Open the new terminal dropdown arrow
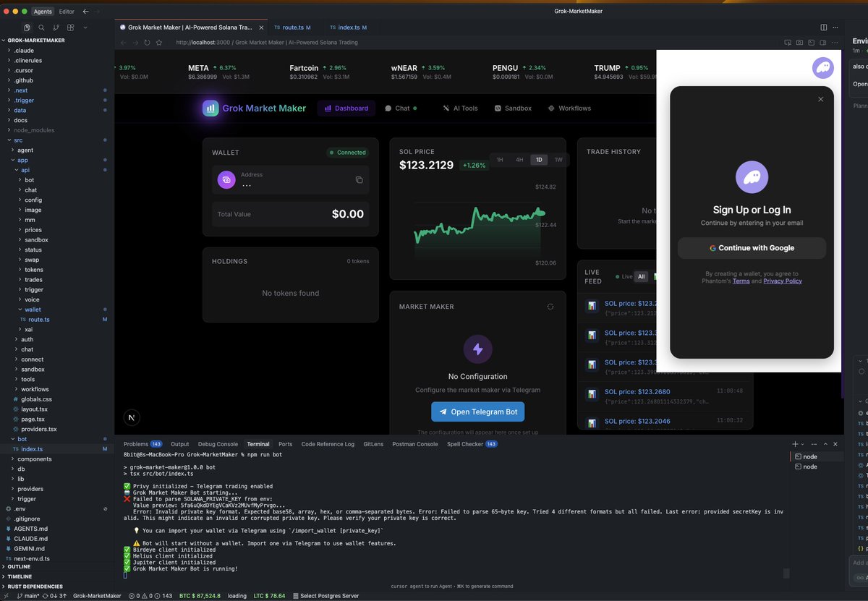 click(x=803, y=444)
